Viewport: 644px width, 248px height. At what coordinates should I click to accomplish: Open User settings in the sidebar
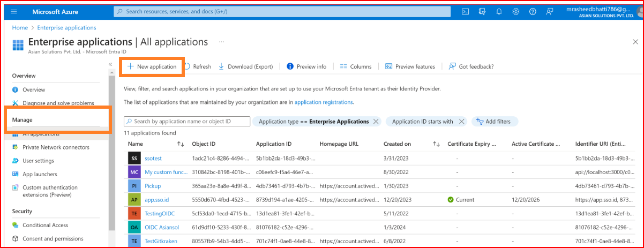coord(38,161)
